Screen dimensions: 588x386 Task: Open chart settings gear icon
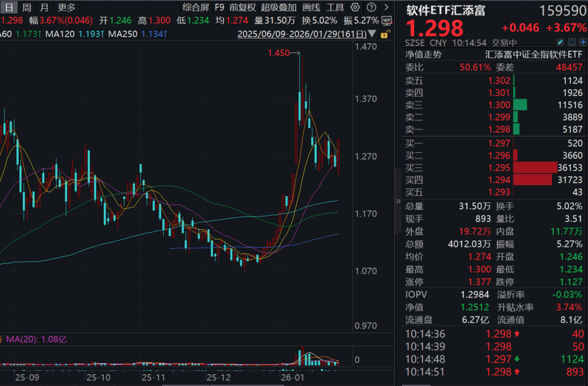pos(355,7)
